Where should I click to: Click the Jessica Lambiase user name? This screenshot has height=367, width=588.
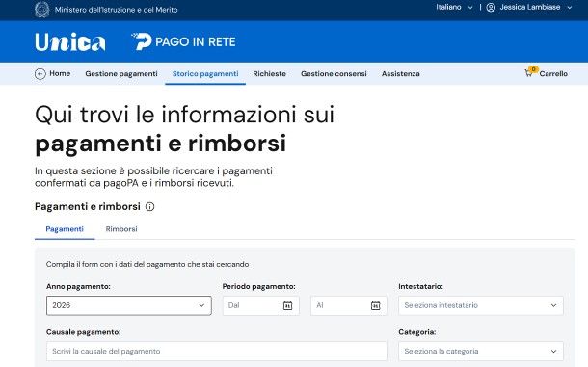click(x=530, y=7)
